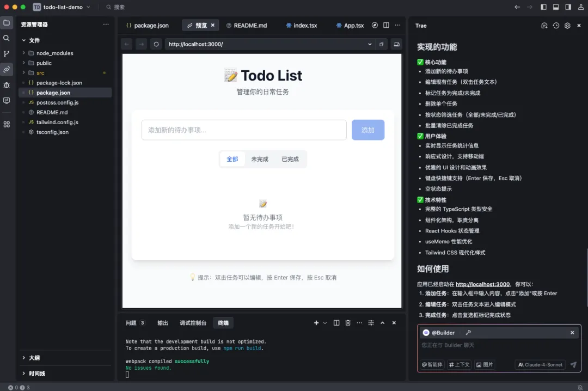Click the magic wand icon beside @Builder
Image resolution: width=588 pixels, height=391 pixels.
468,333
